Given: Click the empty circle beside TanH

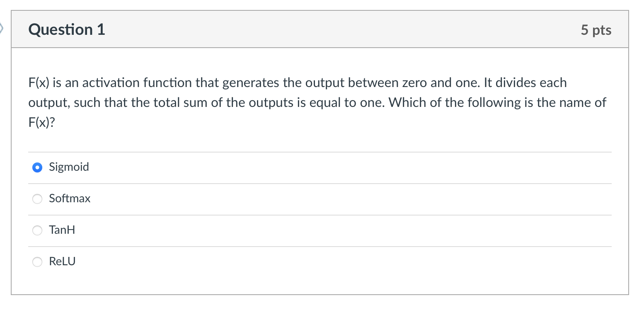Looking at the screenshot, I should [x=37, y=230].
